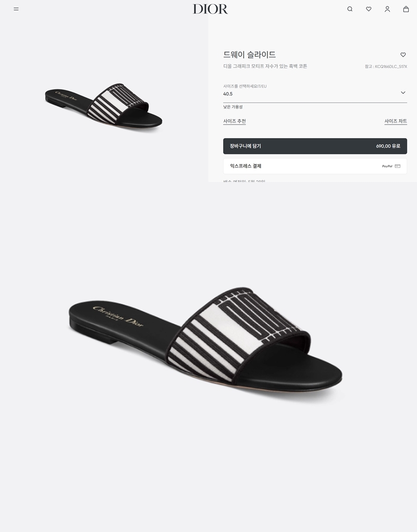The image size is (417, 532).
Task: Click the 690,00 유로 price text
Action: point(388,146)
